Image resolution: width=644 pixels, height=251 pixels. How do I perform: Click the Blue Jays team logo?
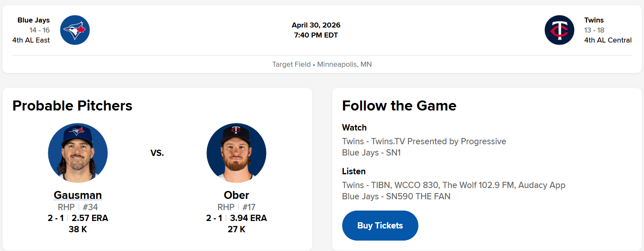[x=75, y=30]
